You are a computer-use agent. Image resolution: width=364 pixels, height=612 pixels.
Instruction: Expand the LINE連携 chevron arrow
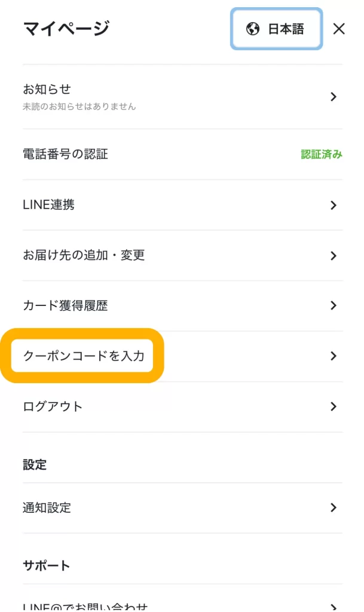click(x=334, y=205)
